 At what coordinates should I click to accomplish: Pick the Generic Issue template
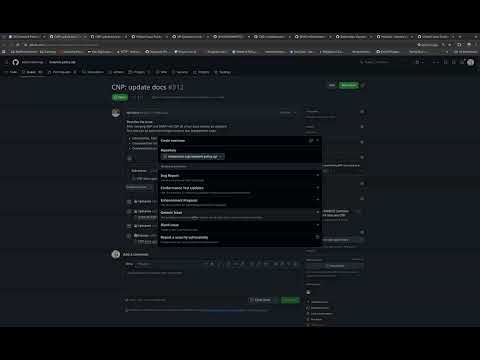pyautogui.click(x=240, y=215)
